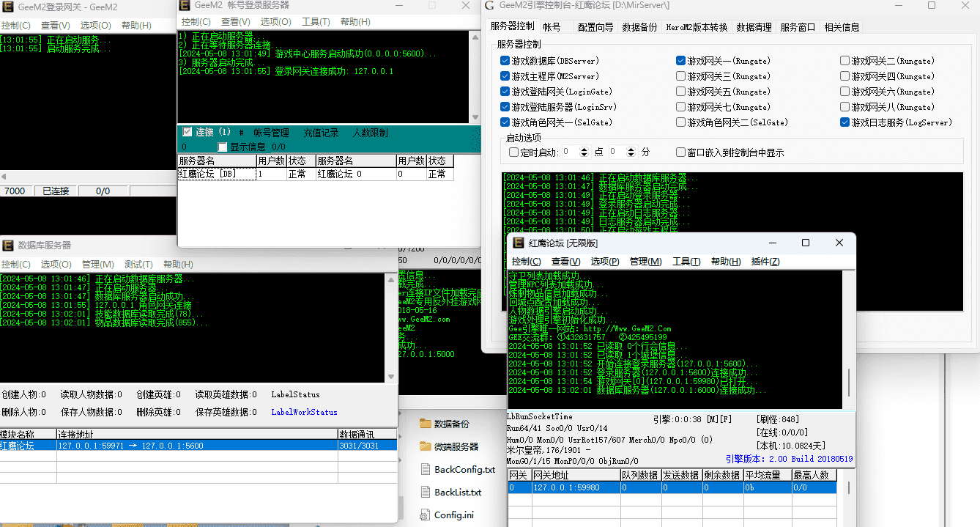The height and width of the screenshot is (527, 980).
Task: Switch to the HeroM2版本转换 tab
Action: (697, 27)
